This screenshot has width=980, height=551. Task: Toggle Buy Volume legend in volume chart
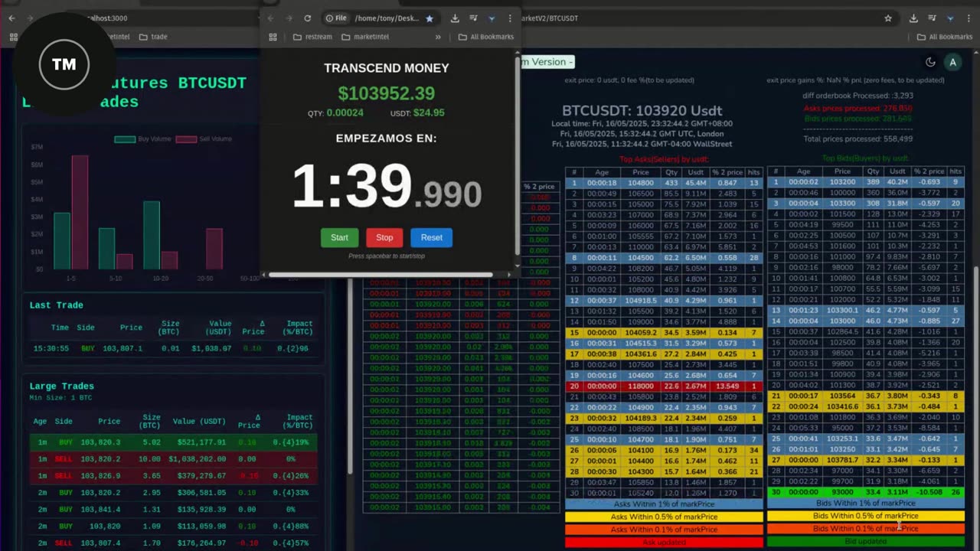[x=141, y=139]
